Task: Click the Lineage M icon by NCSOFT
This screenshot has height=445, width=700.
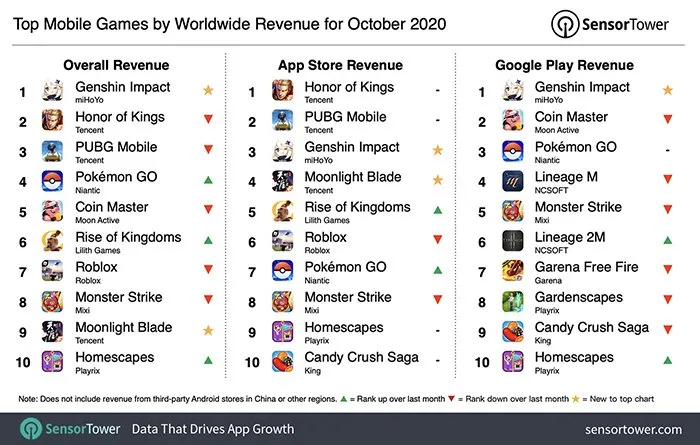Action: pyautogui.click(x=516, y=183)
